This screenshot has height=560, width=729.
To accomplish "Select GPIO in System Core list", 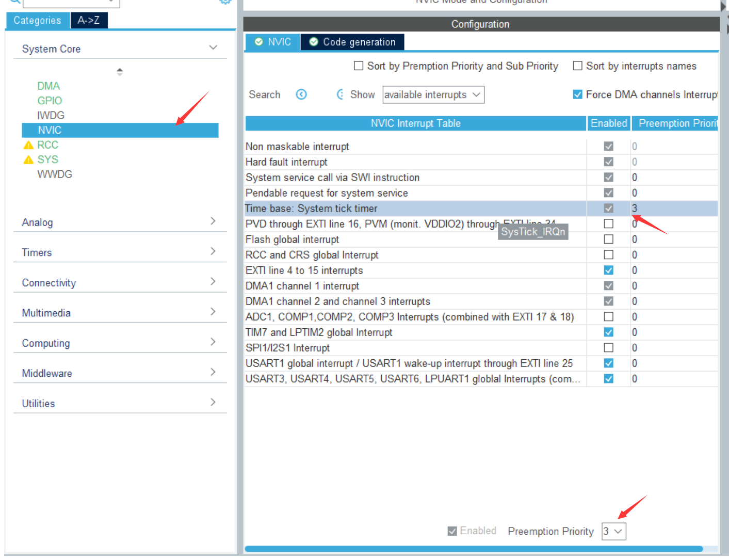I will (x=50, y=101).
